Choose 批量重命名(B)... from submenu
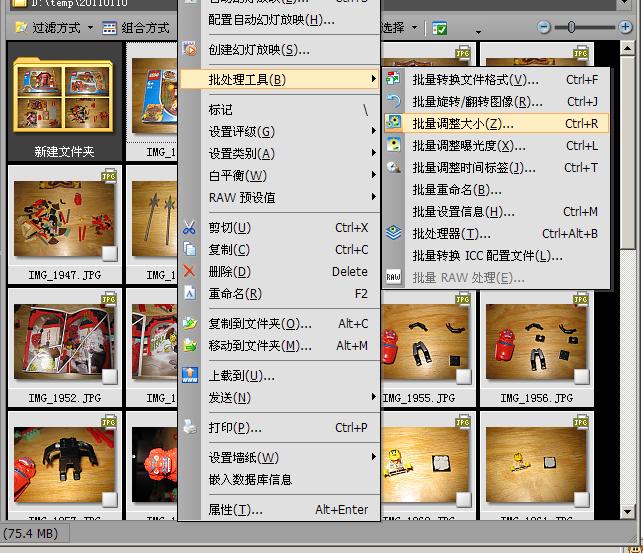The image size is (643, 553). [x=496, y=190]
